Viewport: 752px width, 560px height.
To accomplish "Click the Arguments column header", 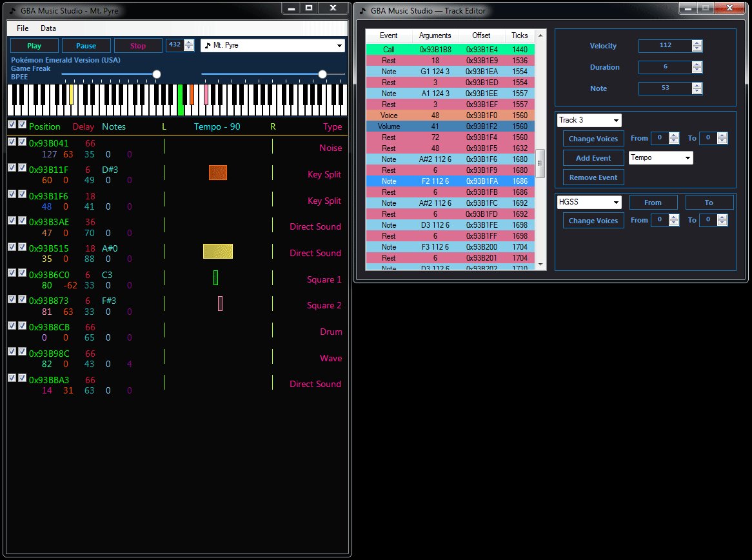I will pos(435,35).
